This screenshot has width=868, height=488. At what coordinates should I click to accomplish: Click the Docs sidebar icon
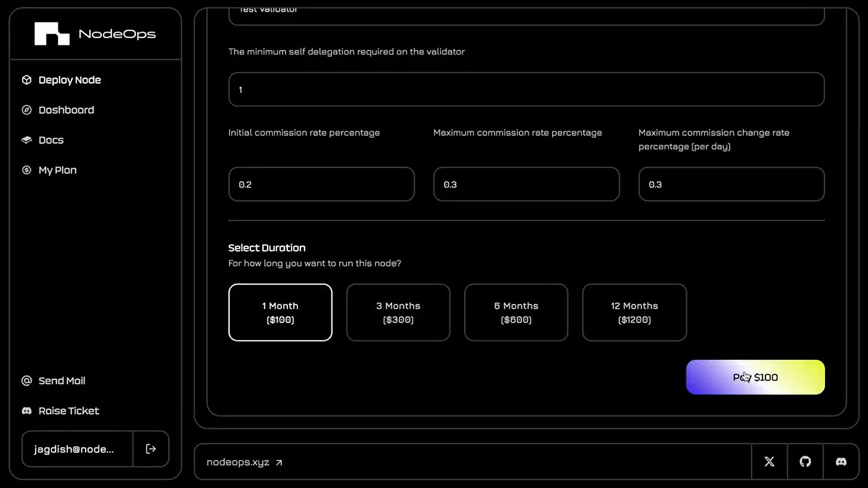(26, 139)
